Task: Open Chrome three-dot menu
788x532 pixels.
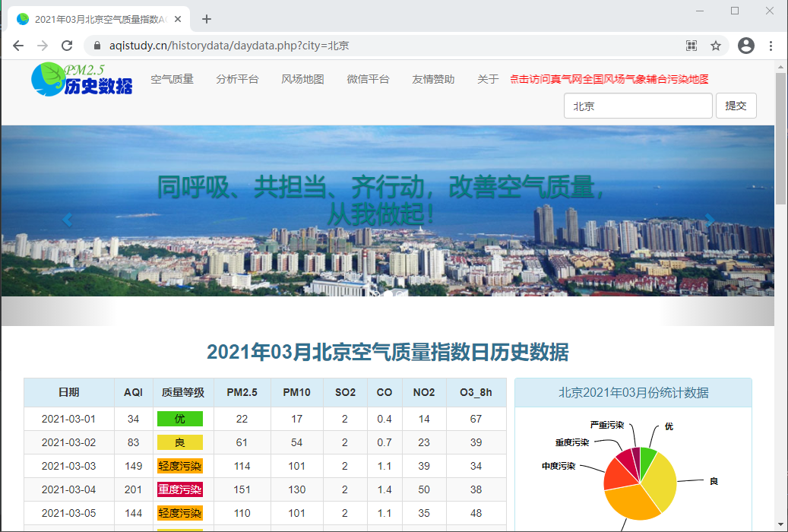Action: 771,46
